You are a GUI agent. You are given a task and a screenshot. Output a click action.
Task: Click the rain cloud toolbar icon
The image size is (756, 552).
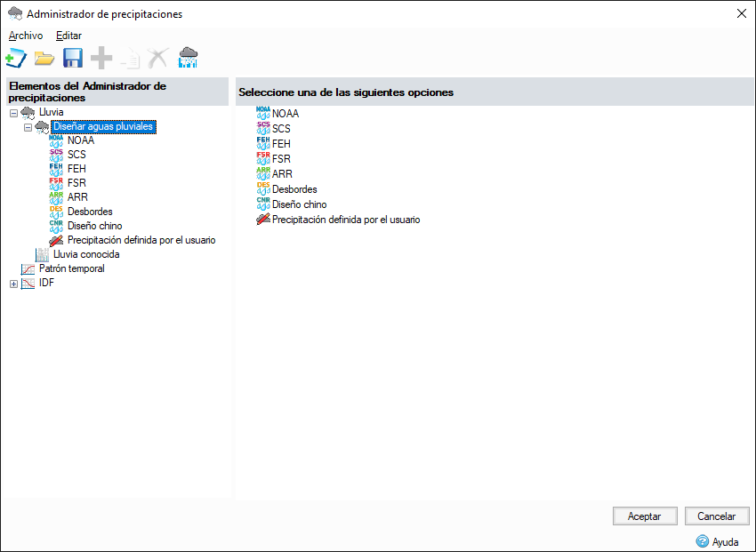pos(188,59)
